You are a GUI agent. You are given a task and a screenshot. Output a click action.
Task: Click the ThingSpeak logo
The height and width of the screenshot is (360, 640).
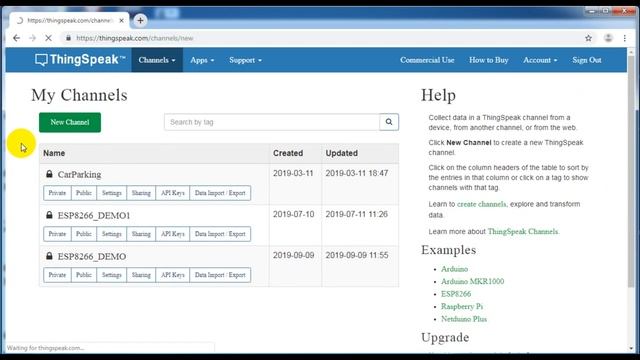[x=80, y=60]
